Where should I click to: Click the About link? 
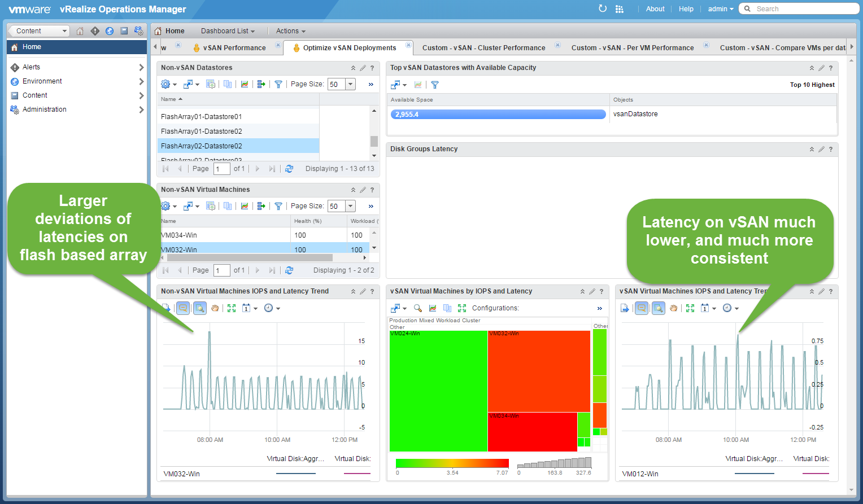[655, 9]
